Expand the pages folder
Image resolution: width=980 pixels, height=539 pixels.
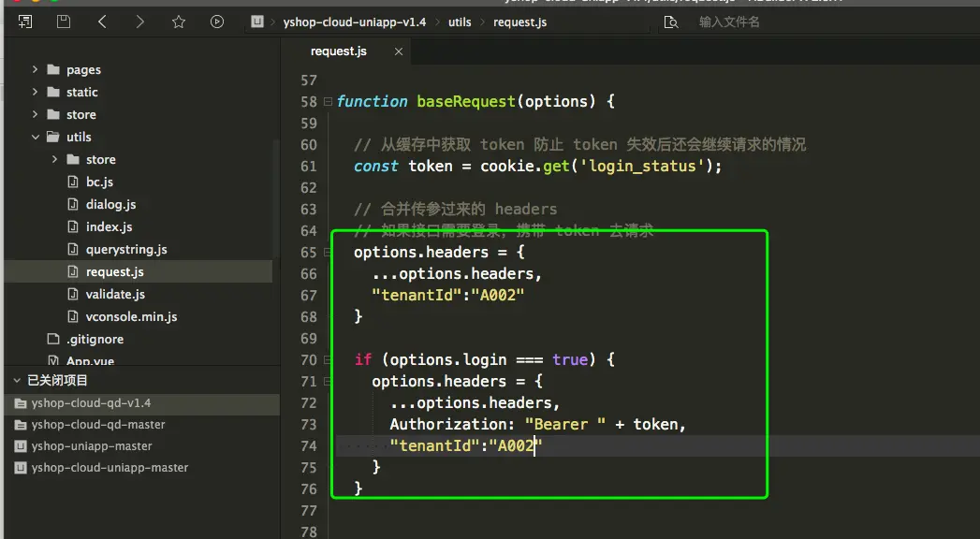click(x=35, y=69)
